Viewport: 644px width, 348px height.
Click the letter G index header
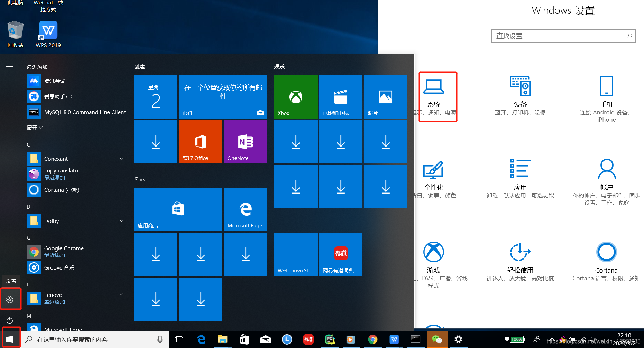pos(29,238)
